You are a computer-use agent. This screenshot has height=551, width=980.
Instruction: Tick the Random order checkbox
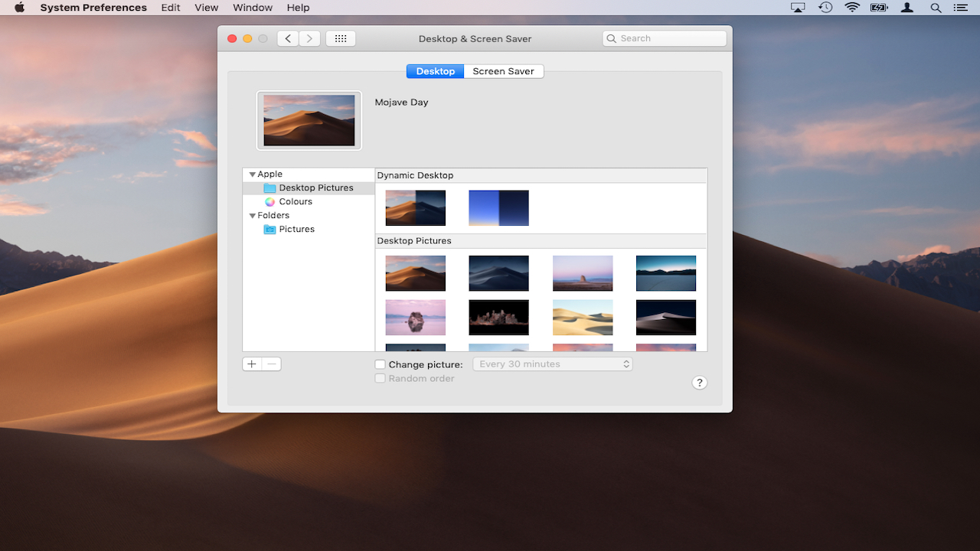point(380,379)
